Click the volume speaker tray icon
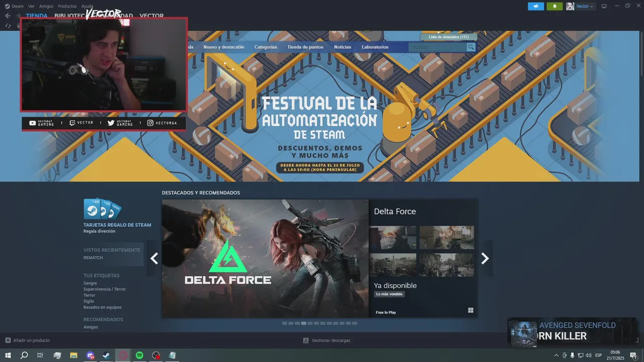Image resolution: width=644 pixels, height=362 pixels. pos(589,355)
